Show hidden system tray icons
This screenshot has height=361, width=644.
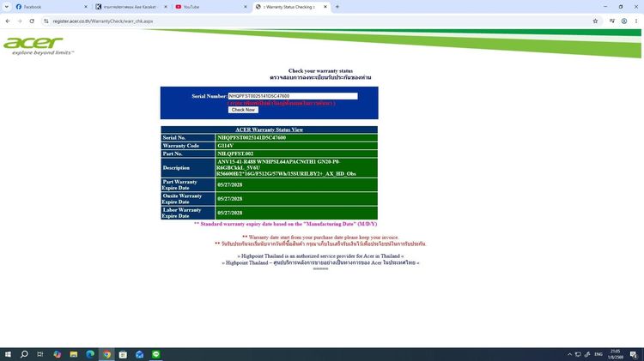point(569,354)
